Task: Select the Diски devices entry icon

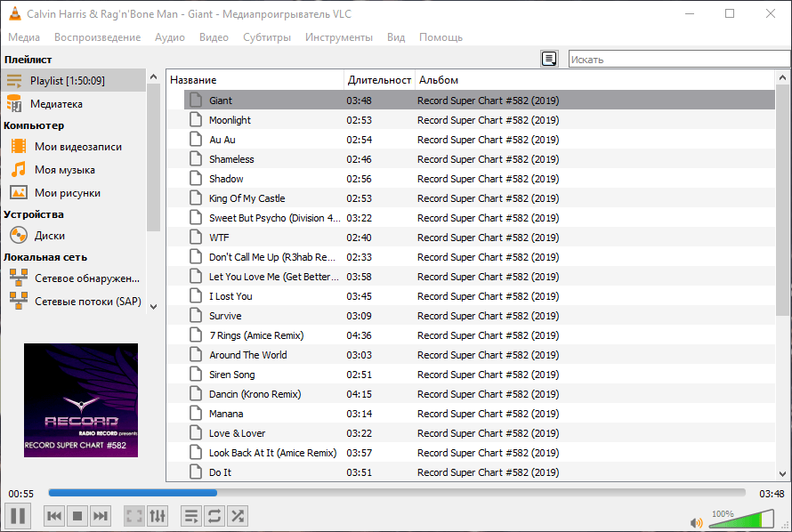Action: pyautogui.click(x=19, y=236)
